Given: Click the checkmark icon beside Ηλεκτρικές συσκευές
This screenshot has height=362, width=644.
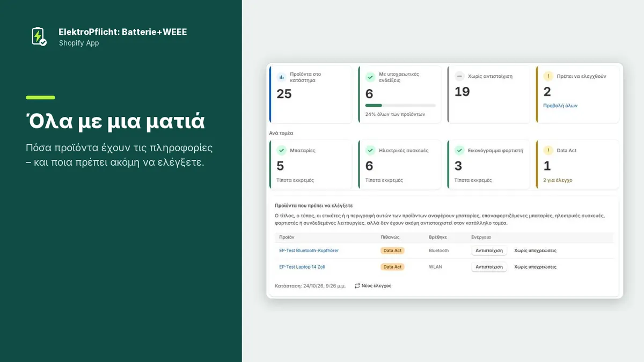Looking at the screenshot, I should (370, 151).
